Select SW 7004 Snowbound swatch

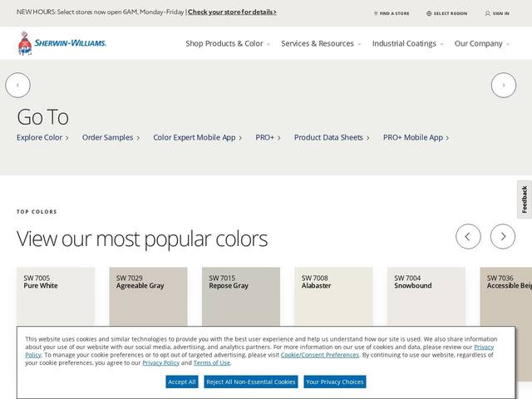click(x=426, y=297)
